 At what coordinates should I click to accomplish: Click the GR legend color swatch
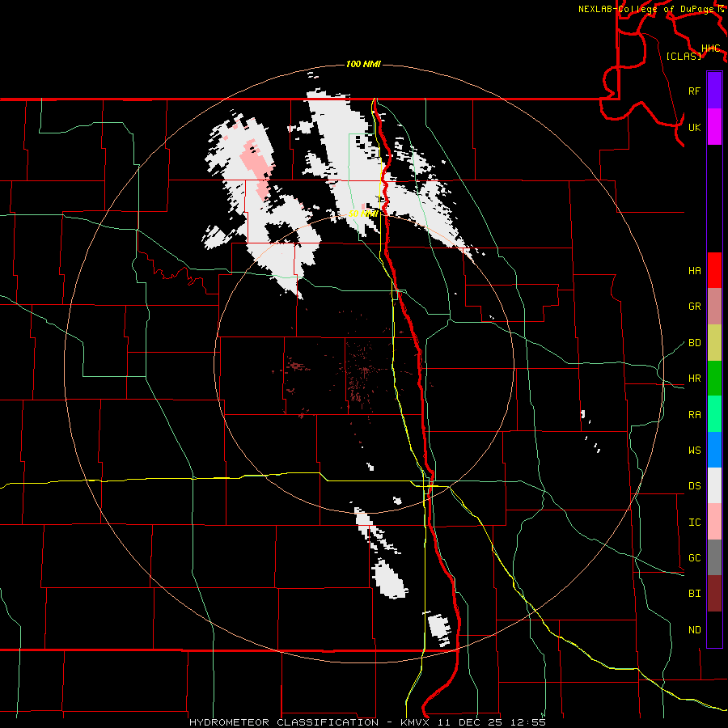pyautogui.click(x=714, y=306)
